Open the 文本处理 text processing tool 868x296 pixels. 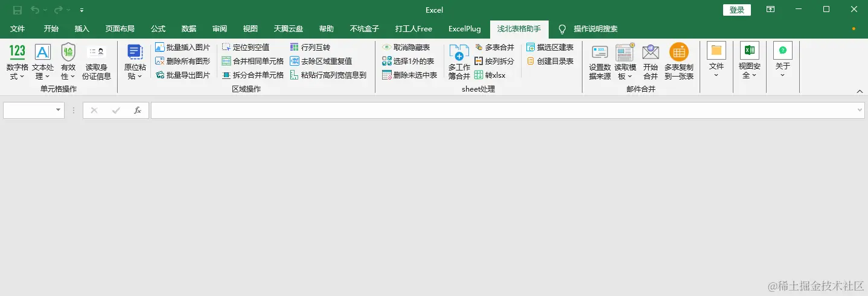[x=43, y=62]
